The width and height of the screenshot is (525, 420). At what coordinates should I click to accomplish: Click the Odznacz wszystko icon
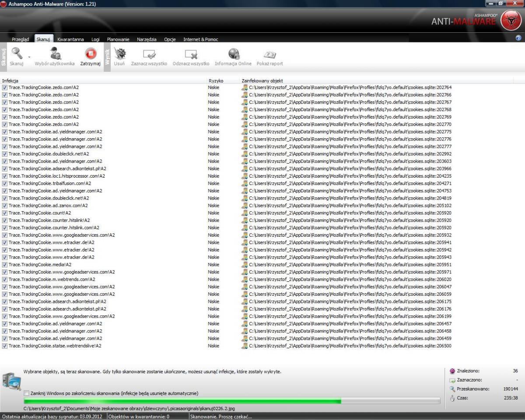pyautogui.click(x=191, y=54)
